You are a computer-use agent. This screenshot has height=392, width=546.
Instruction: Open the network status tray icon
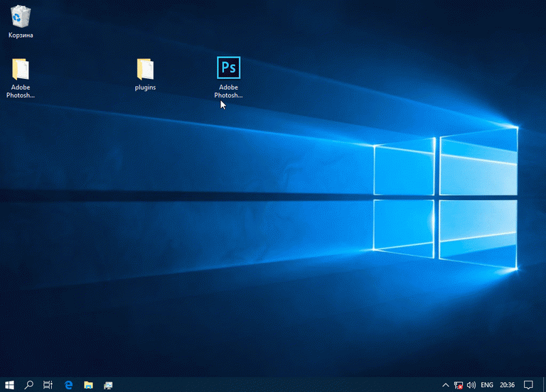tap(459, 385)
